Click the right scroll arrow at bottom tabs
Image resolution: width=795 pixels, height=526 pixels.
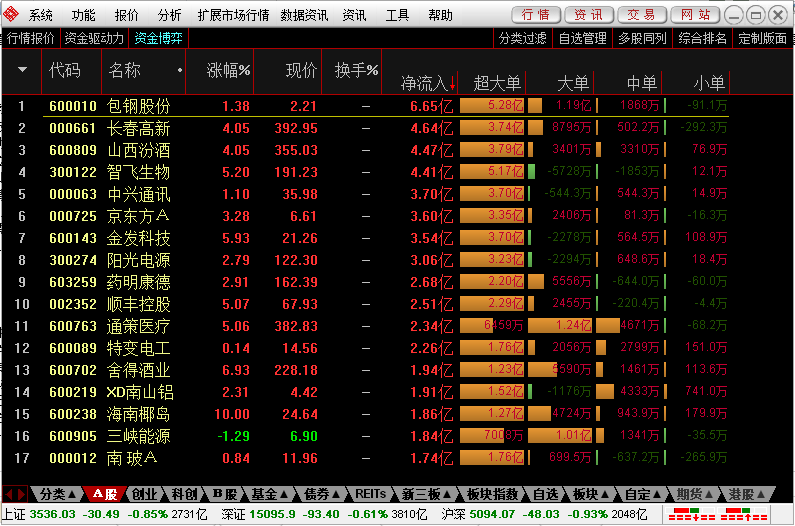[x=21, y=494]
